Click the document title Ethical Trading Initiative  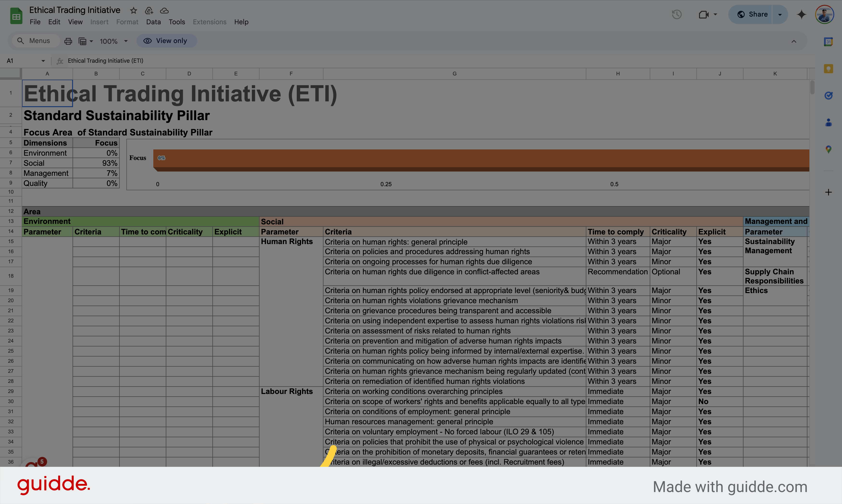coord(75,10)
